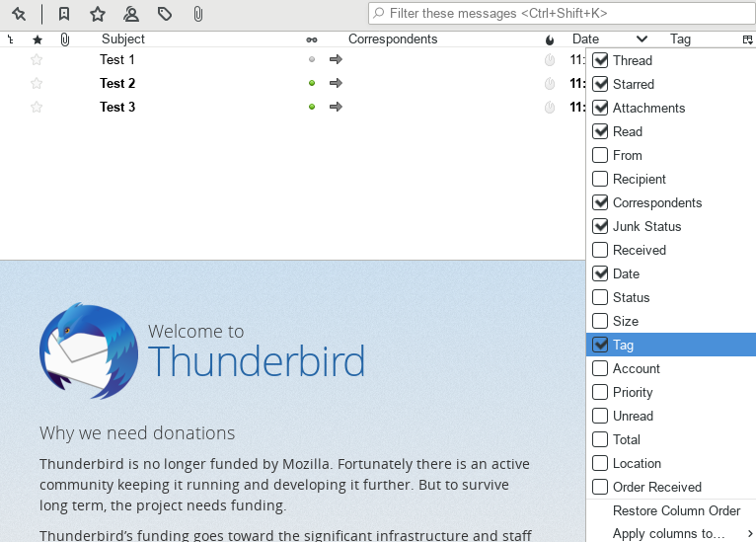Click the sort arrow beside the Date header

point(642,39)
